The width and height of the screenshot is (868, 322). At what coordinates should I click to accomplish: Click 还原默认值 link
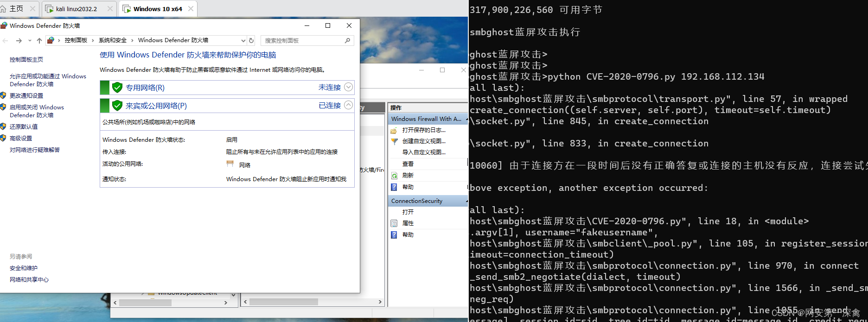point(24,126)
